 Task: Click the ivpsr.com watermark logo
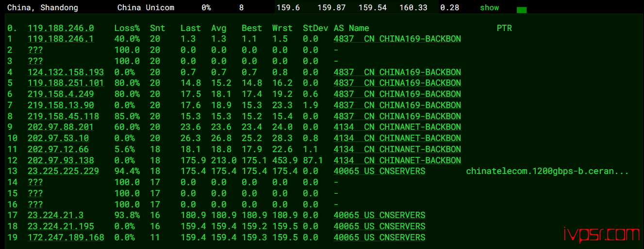pyautogui.click(x=601, y=234)
